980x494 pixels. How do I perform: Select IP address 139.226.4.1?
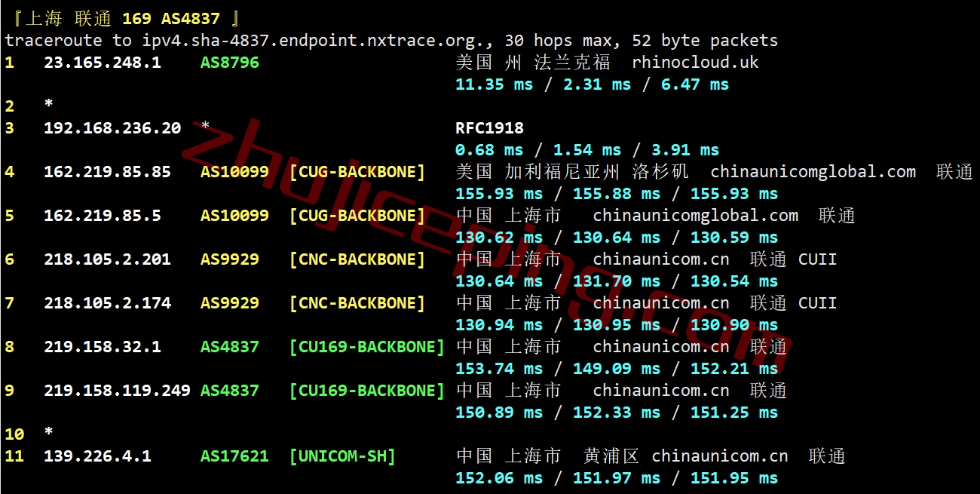point(97,456)
